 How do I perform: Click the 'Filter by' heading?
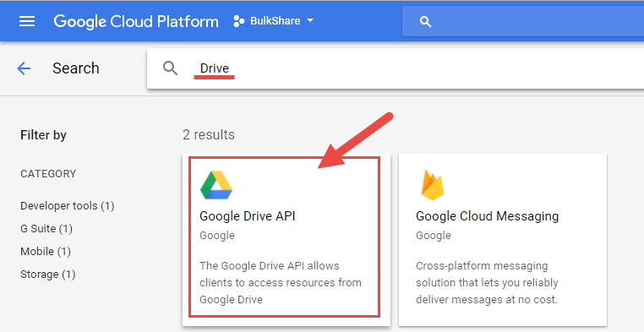[x=44, y=135]
